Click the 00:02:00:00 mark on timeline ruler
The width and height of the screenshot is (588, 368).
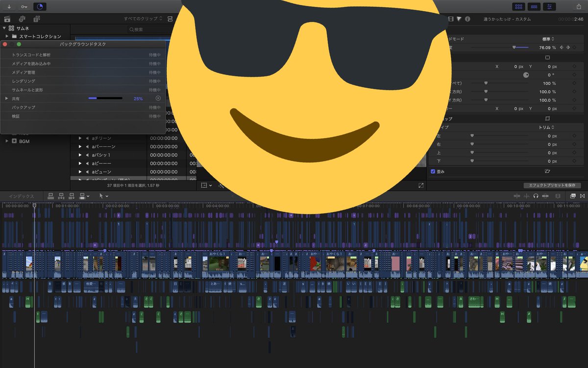tap(118, 206)
